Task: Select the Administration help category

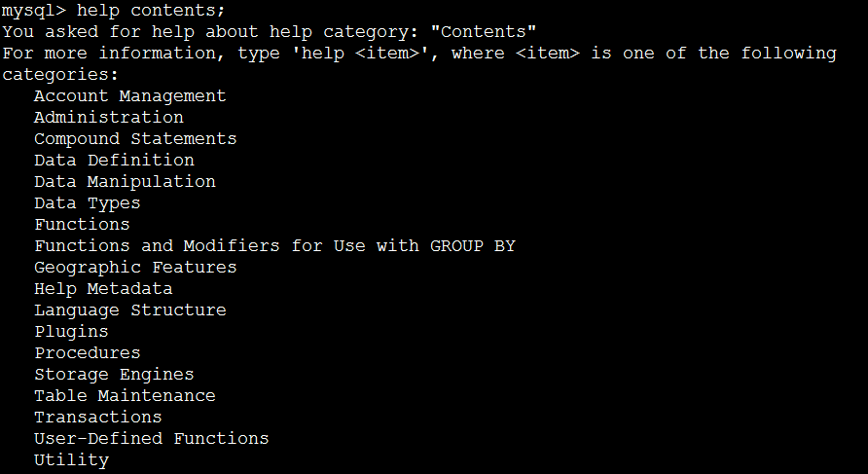Action: [x=108, y=117]
